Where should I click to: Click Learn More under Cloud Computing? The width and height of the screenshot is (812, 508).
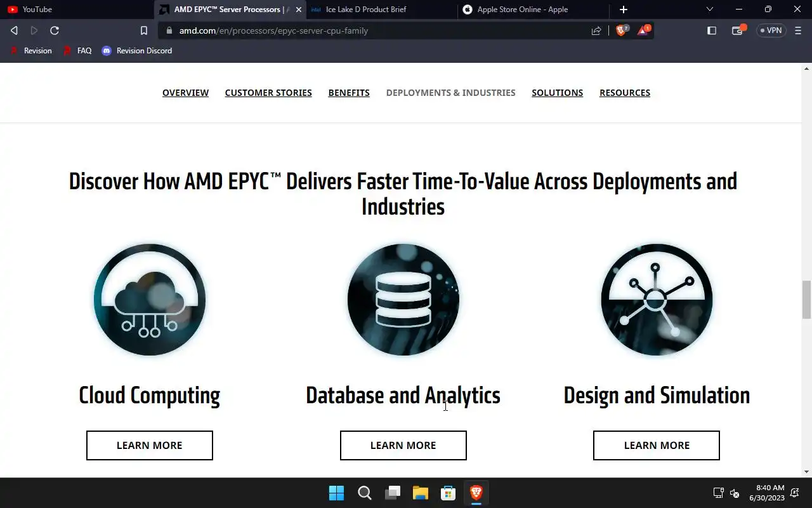150,445
